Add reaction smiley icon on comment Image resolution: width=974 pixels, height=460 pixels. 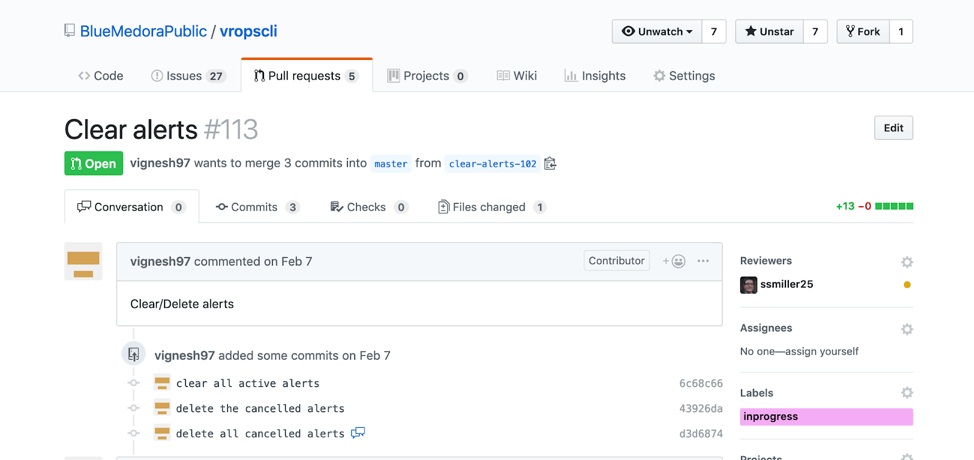(674, 261)
